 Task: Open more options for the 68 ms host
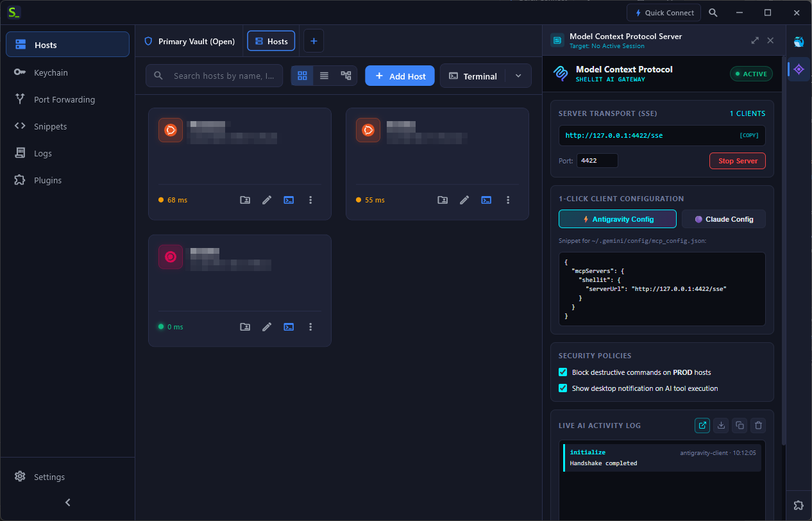coord(310,200)
